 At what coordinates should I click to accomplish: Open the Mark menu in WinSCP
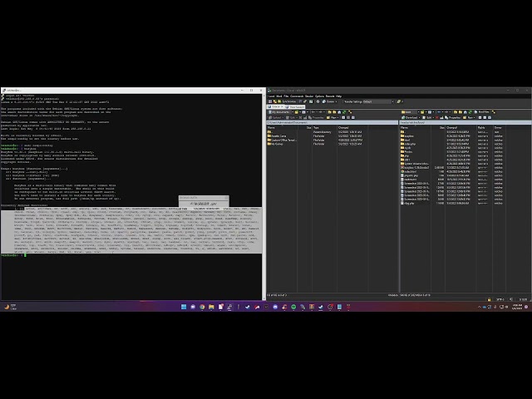(279, 96)
